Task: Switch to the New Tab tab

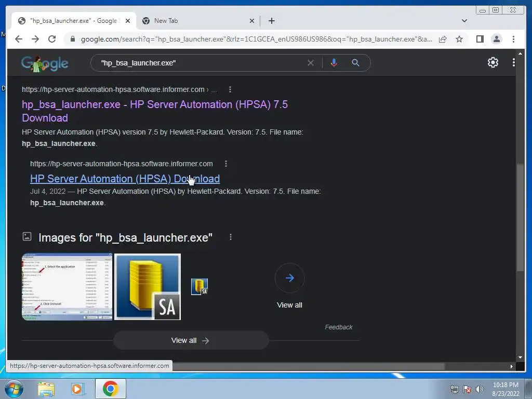Action: tap(198, 21)
